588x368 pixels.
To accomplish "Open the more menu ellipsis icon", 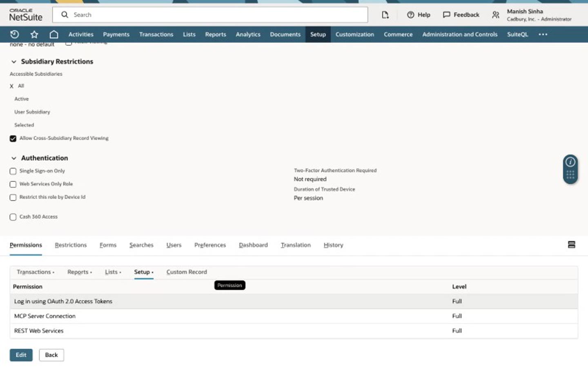I will [x=543, y=34].
